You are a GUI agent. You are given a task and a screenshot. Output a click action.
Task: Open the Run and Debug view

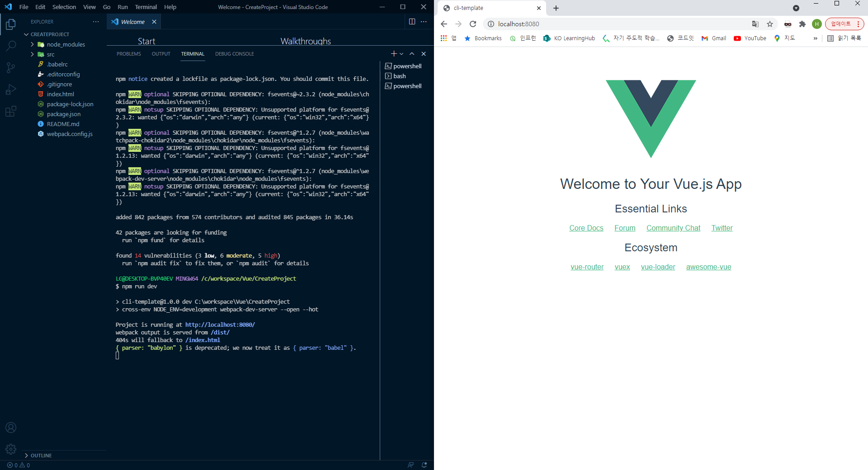click(11, 89)
